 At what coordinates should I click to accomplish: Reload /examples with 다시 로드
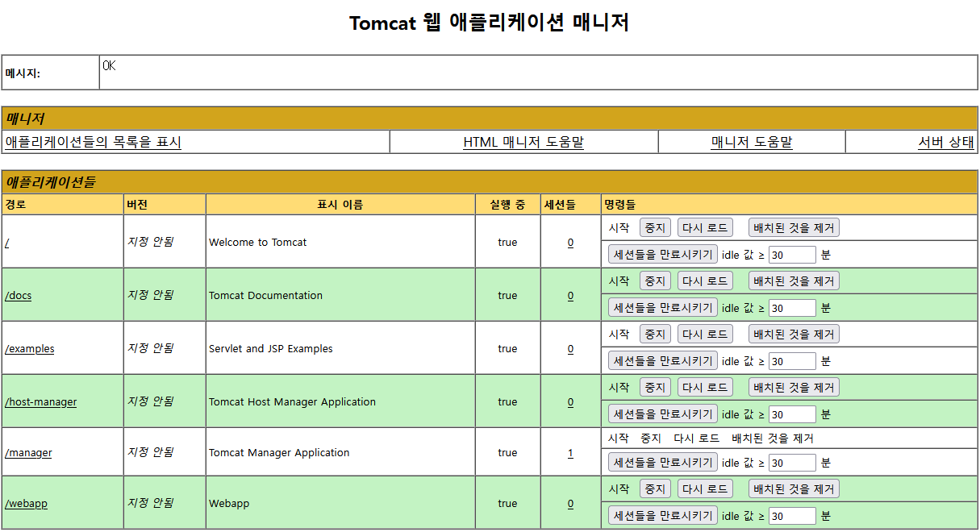(706, 335)
